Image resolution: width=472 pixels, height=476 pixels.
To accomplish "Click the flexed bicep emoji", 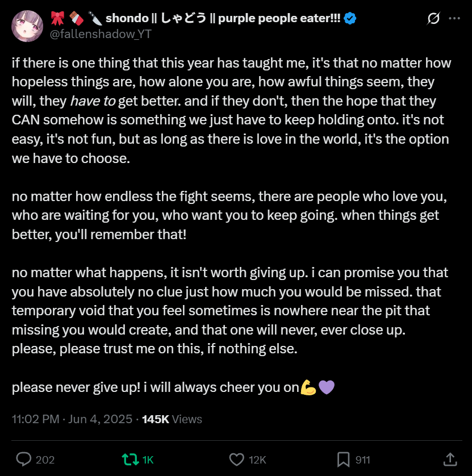I will tap(308, 387).
